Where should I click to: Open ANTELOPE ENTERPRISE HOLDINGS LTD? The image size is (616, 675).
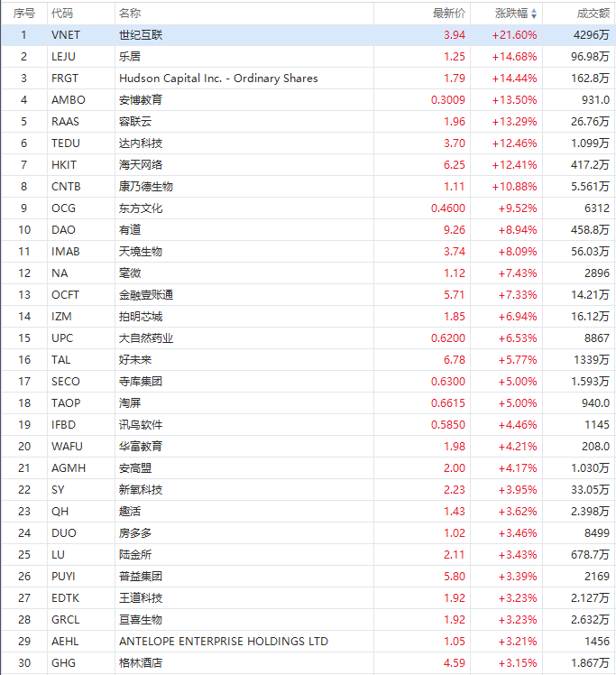[x=224, y=642]
